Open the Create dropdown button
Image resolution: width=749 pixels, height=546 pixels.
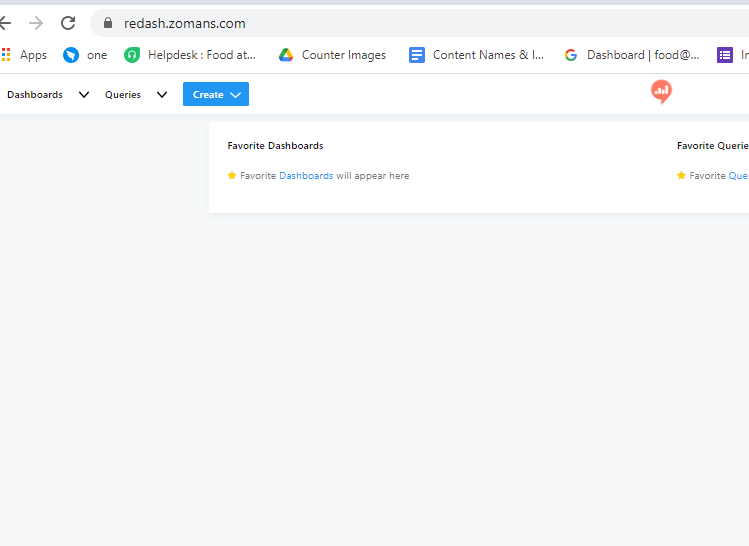coord(216,94)
